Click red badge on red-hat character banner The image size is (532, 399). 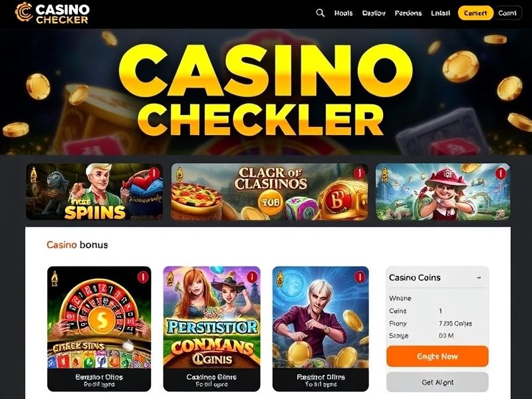coord(501,174)
